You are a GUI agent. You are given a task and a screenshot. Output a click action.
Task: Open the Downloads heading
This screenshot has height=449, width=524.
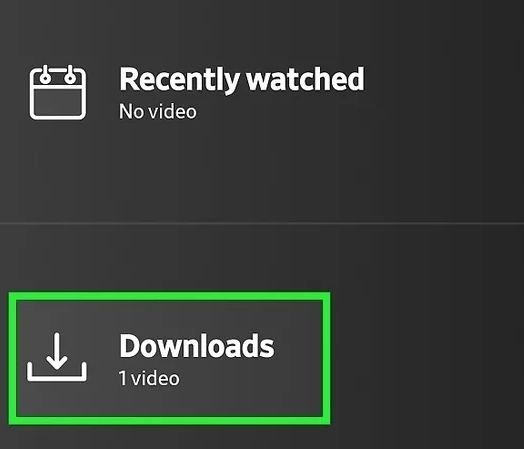pos(197,345)
